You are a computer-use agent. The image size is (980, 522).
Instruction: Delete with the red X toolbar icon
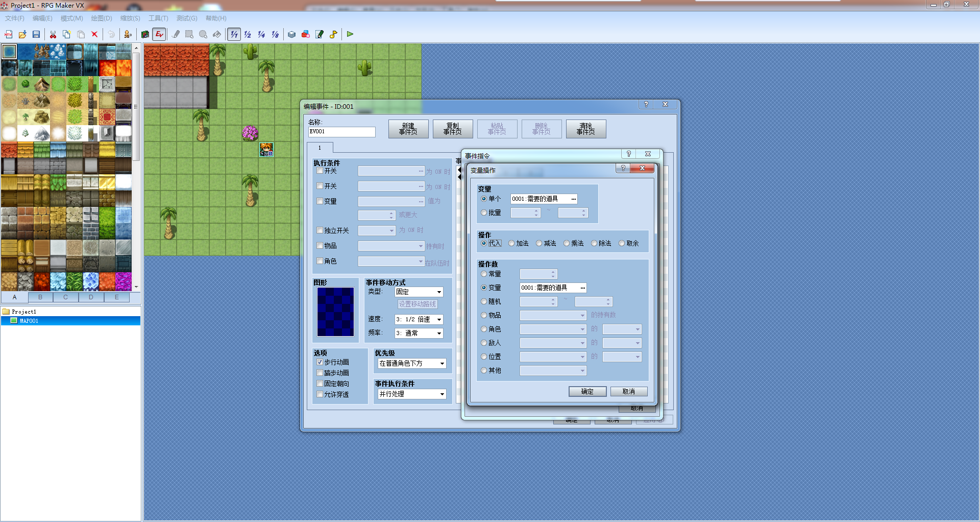tap(94, 34)
